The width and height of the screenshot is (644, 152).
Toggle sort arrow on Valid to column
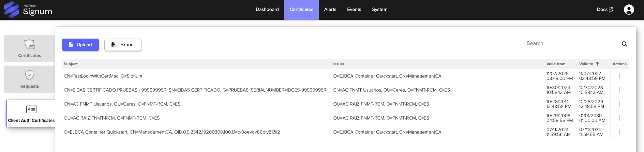597,64
